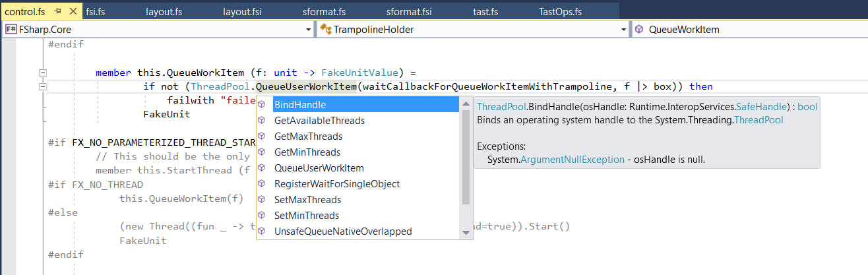Open the TastOps.fs tab
Screen dimensions: 868x275
tap(560, 12)
